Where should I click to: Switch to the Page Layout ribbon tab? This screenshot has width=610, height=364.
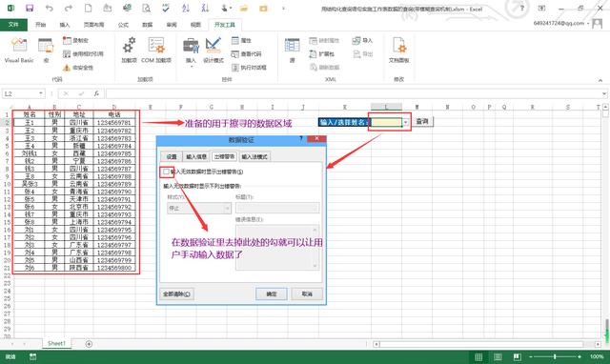click(x=93, y=25)
